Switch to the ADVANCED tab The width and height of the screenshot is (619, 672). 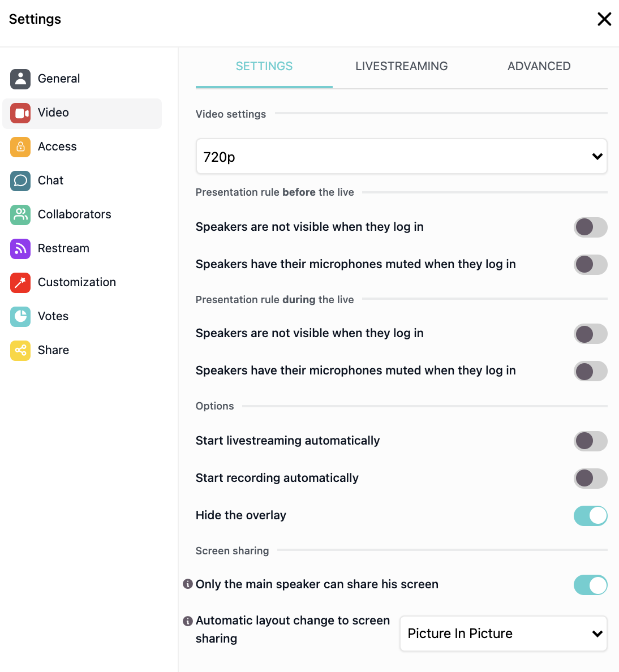[x=539, y=66]
